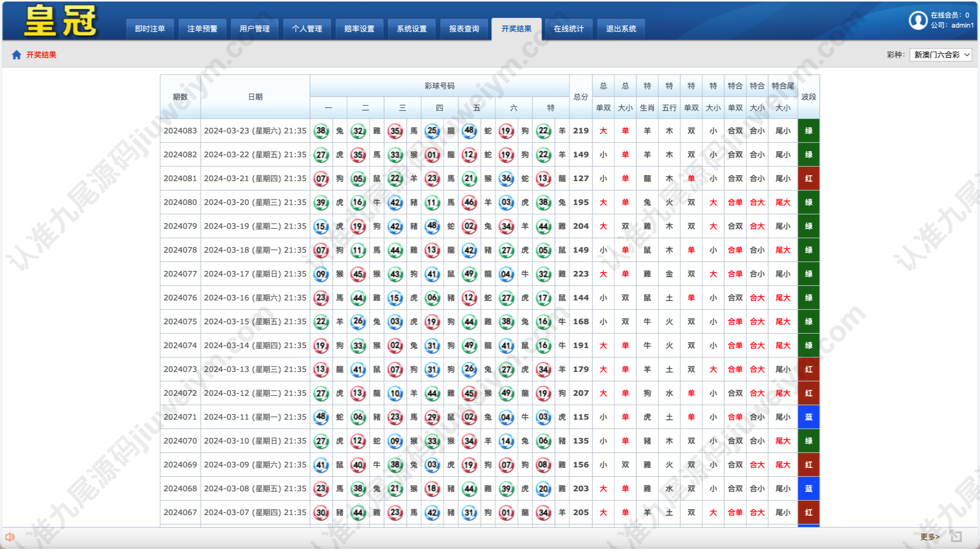
Task: Click date cell 2024-03-20 (星期三) 21:35
Action: coord(255,202)
